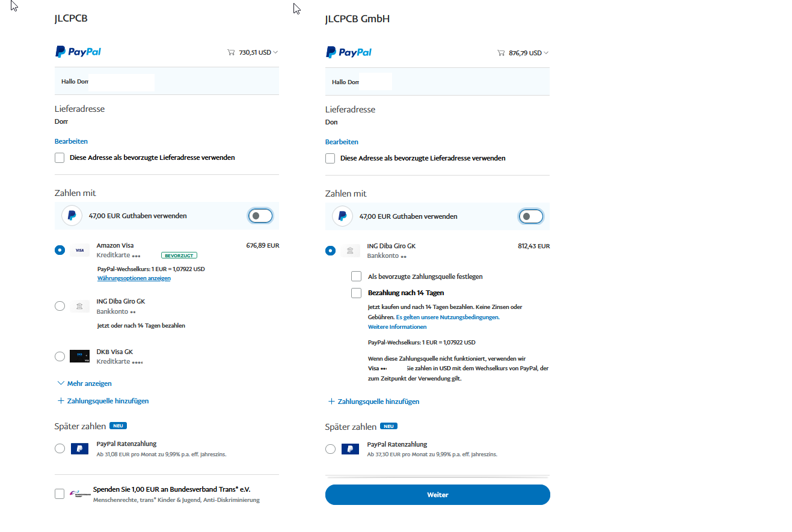Image resolution: width=792 pixels, height=532 pixels.
Task: Click the PayPal logo in right JLCPCB GmbH panel
Action: pos(349,52)
